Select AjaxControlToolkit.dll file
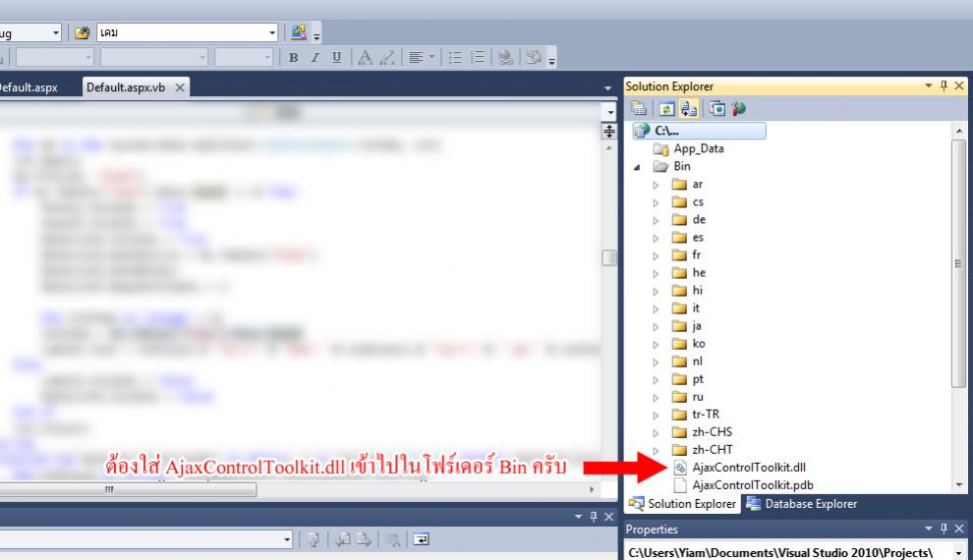This screenshot has height=560, width=973. pos(749,468)
